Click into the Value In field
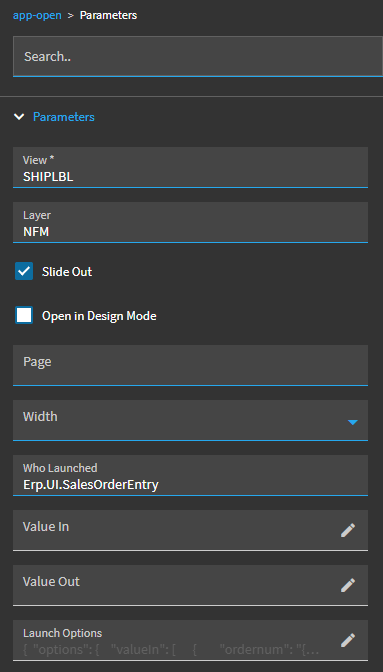The width and height of the screenshot is (383, 672). click(x=176, y=530)
